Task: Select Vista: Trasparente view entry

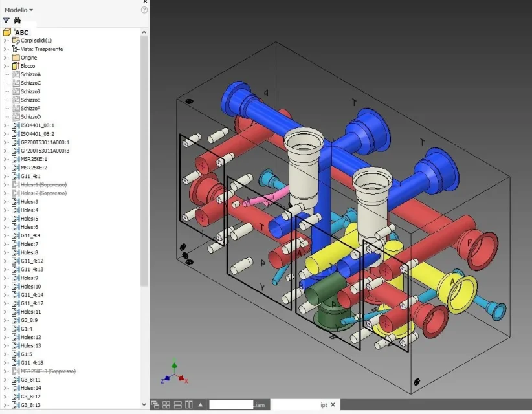Action: tap(41, 49)
